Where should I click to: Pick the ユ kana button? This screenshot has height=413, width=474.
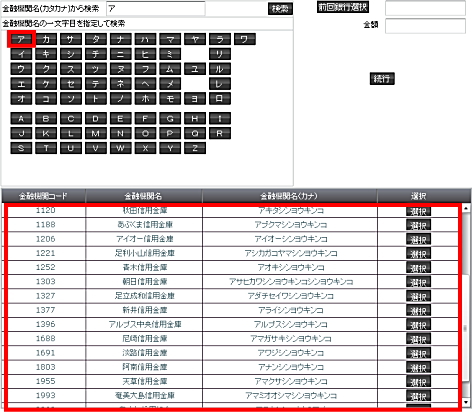(195, 69)
